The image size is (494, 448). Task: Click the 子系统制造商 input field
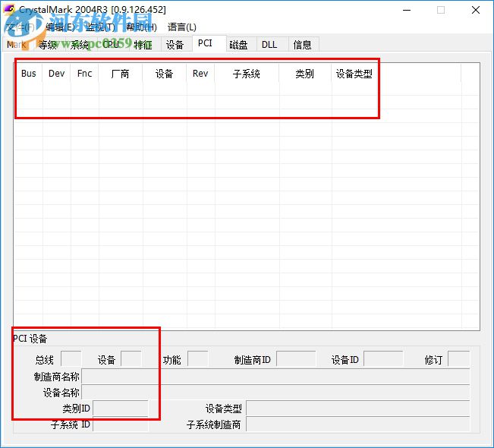(x=358, y=424)
